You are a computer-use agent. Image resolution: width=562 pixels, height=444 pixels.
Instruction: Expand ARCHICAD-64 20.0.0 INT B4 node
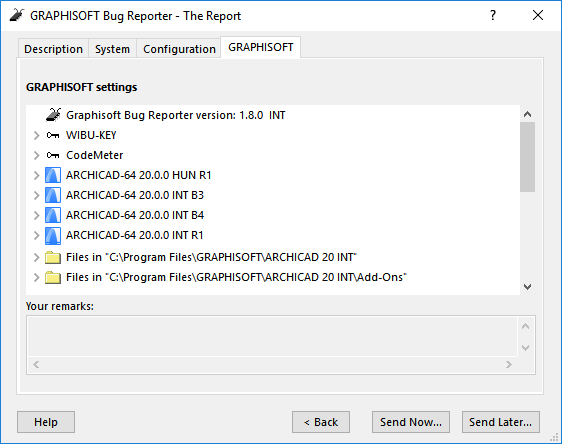pos(36,215)
